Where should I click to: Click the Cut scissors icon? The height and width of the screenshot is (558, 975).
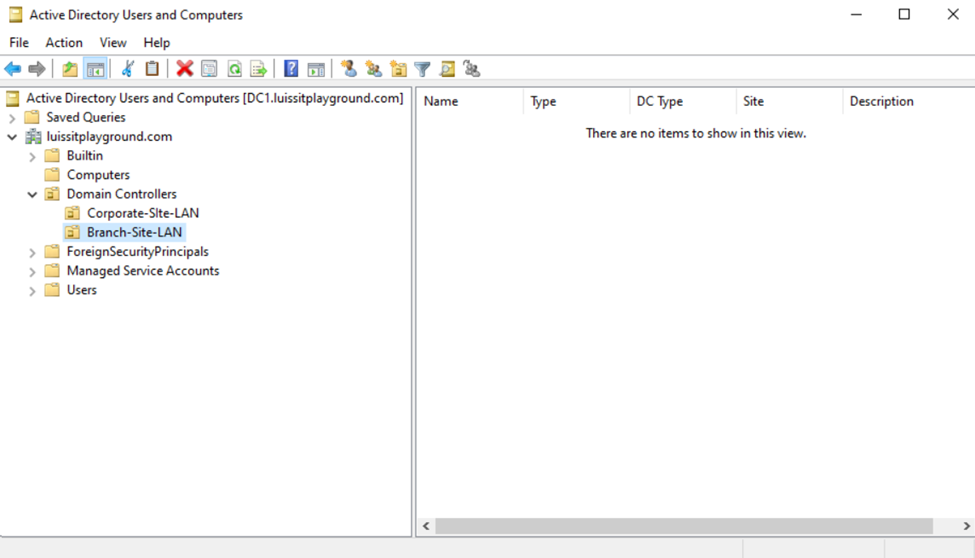coord(127,69)
